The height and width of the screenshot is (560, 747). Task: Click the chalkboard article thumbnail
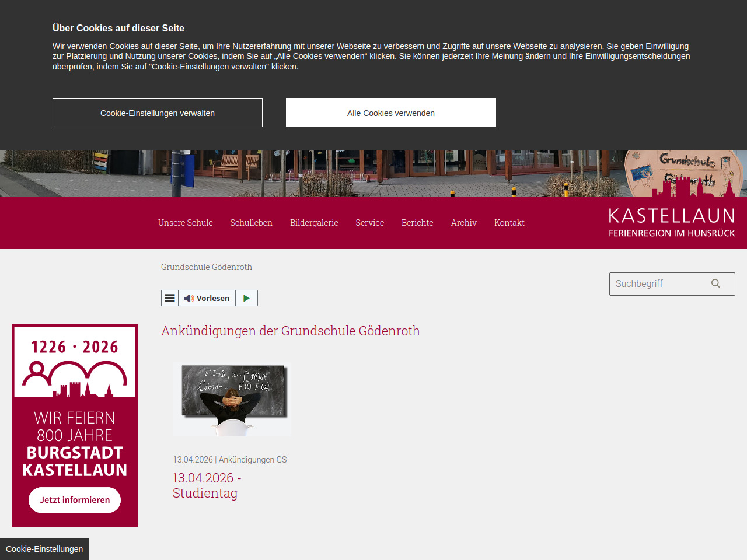tap(232, 399)
